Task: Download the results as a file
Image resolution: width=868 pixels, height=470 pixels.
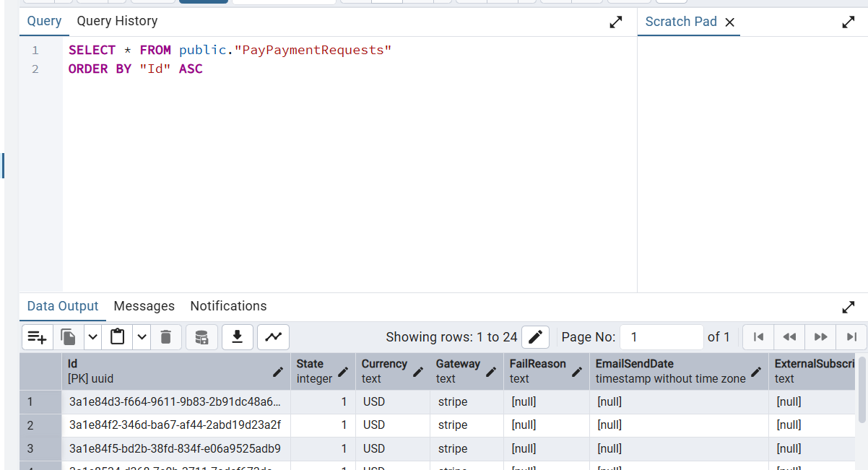Action: point(237,337)
